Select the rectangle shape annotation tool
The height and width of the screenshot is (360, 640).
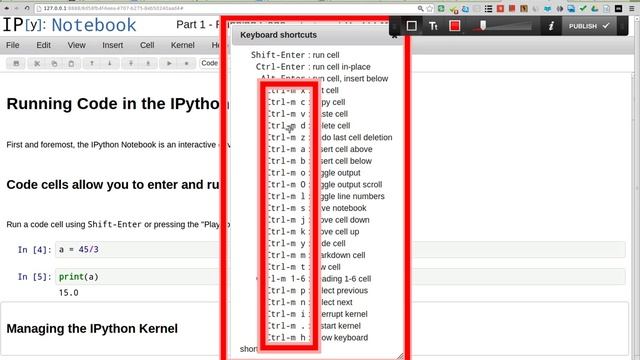[411, 26]
